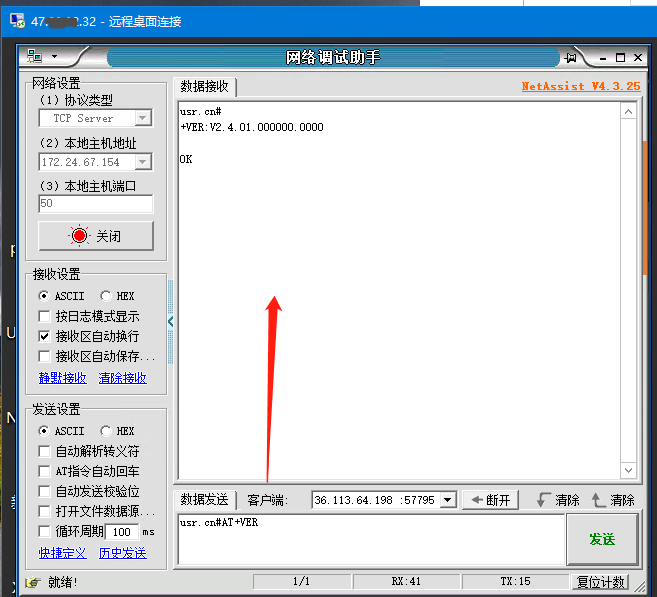
Task: Click 关闭 button to stop the server
Action: click(96, 236)
